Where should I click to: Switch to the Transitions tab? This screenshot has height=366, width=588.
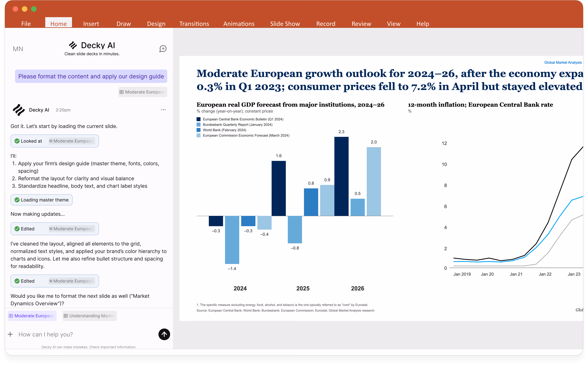tap(194, 24)
